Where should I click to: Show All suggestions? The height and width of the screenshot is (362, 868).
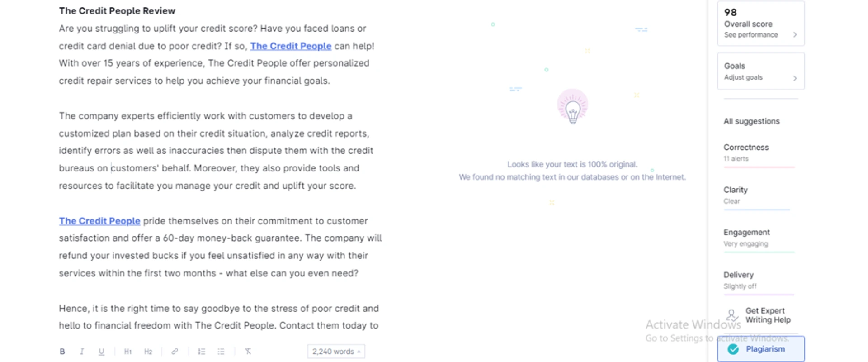click(751, 121)
